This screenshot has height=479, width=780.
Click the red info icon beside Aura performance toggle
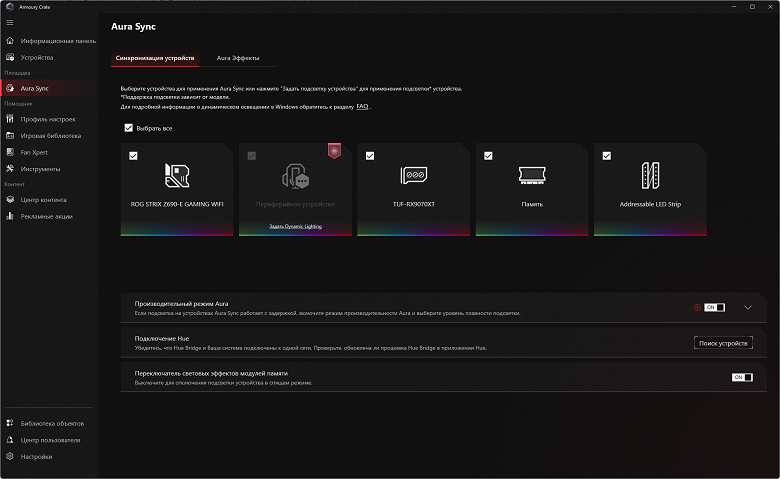697,307
